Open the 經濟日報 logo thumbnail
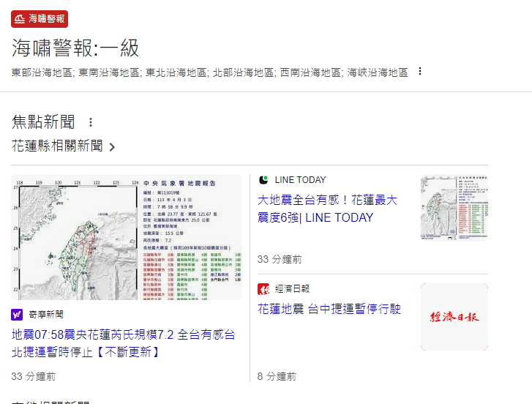Viewport: 532px width, 404px height. point(454,317)
